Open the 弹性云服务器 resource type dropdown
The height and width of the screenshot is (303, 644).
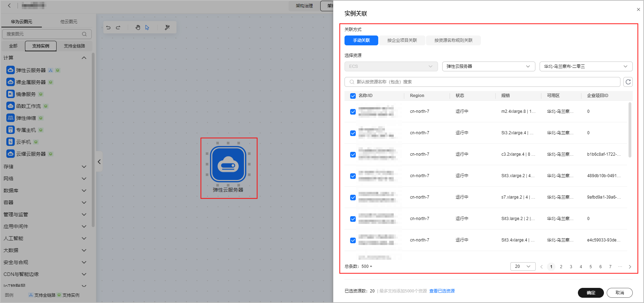(x=489, y=66)
